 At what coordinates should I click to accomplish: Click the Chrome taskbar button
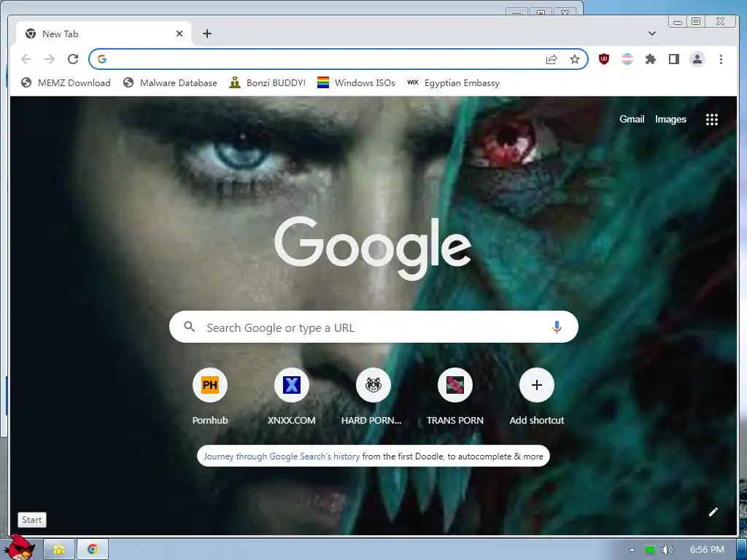93,550
